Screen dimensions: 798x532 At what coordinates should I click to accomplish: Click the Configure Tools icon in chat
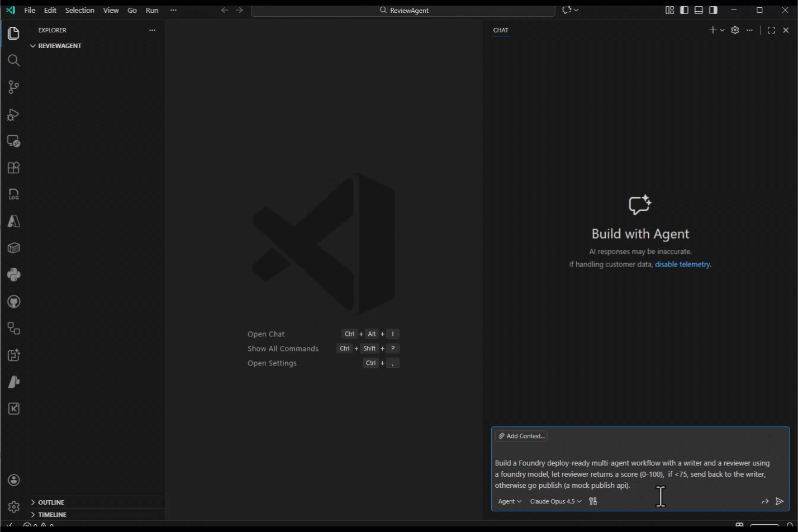point(593,501)
